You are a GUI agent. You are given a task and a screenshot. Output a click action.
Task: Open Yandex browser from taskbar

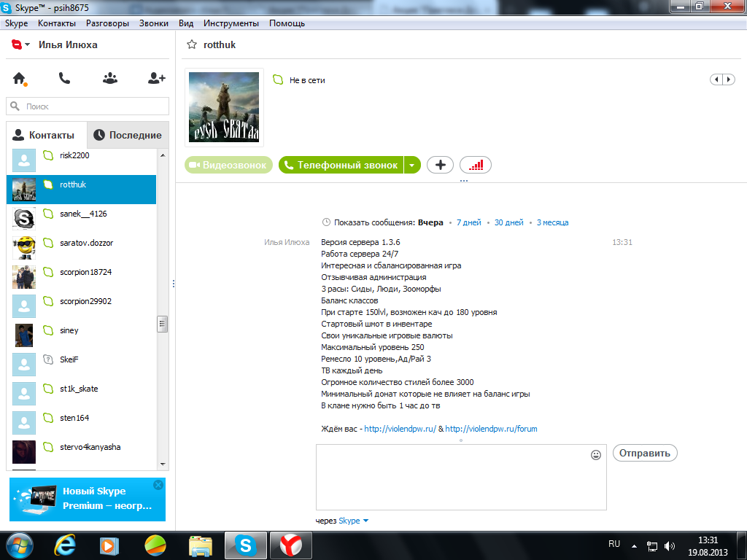290,545
